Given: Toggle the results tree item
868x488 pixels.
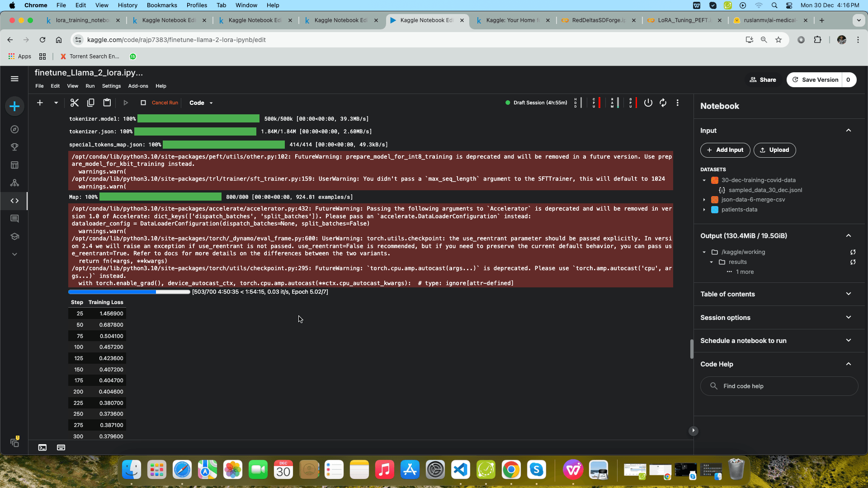Looking at the screenshot, I should tap(711, 262).
